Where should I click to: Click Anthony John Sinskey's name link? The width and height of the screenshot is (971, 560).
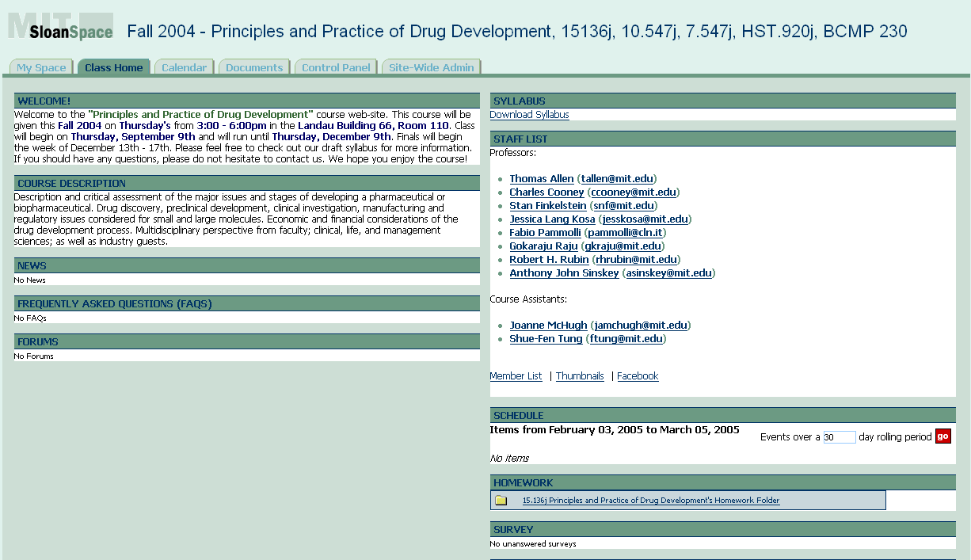[x=564, y=273]
